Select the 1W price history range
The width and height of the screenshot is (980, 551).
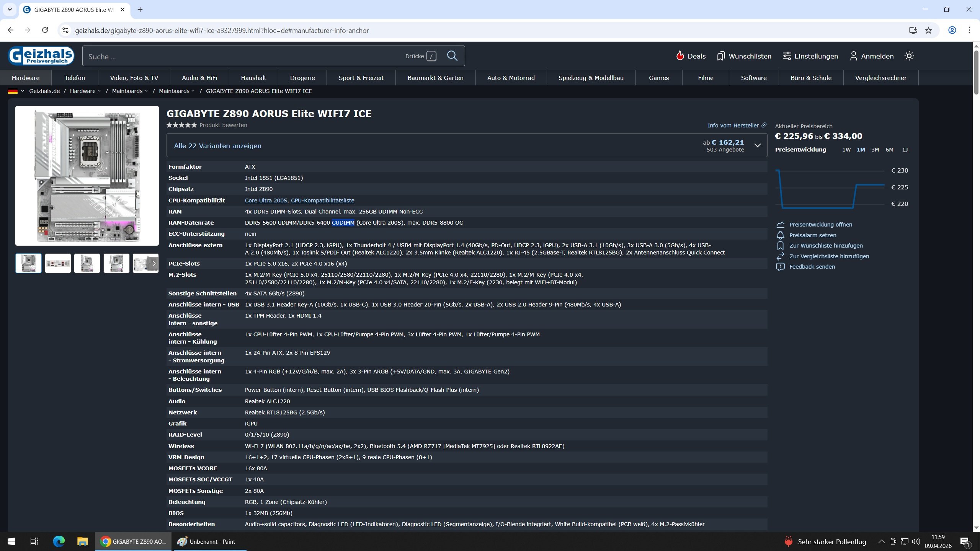(x=846, y=150)
